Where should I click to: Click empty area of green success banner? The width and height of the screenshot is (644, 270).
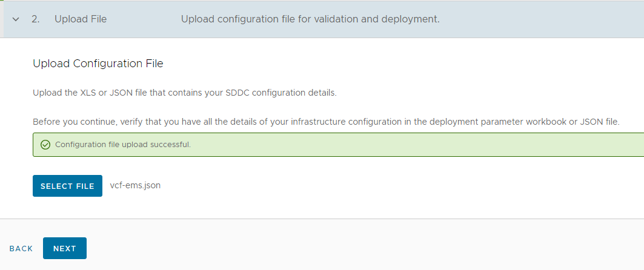pos(424,145)
